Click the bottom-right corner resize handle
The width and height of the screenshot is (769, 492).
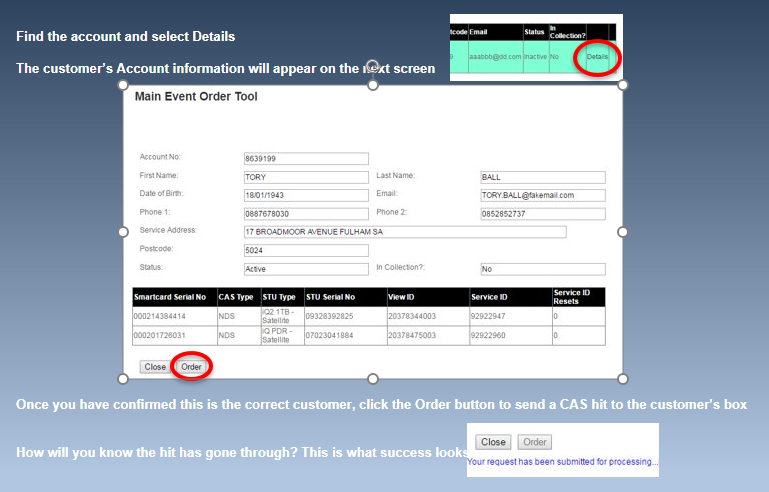[623, 379]
